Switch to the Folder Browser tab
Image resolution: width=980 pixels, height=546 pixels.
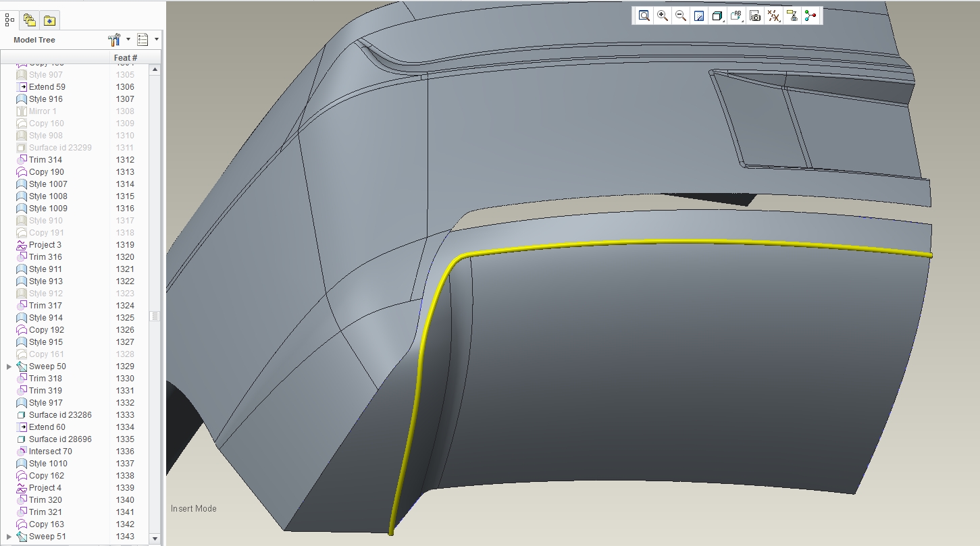click(x=29, y=20)
